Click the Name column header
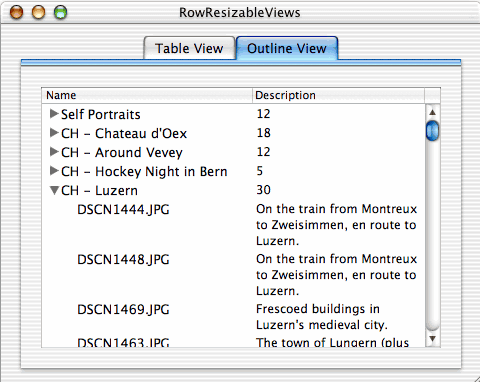 (x=147, y=95)
